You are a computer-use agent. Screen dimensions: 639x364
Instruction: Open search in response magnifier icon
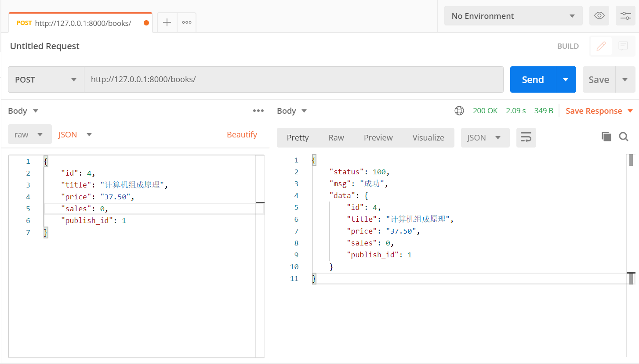pos(623,137)
